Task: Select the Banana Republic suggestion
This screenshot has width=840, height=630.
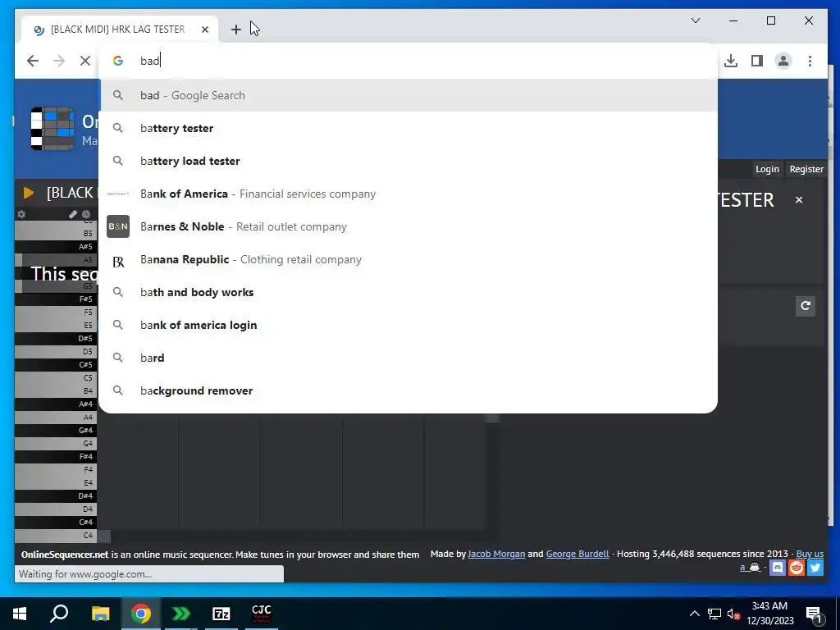Action: [x=409, y=259]
